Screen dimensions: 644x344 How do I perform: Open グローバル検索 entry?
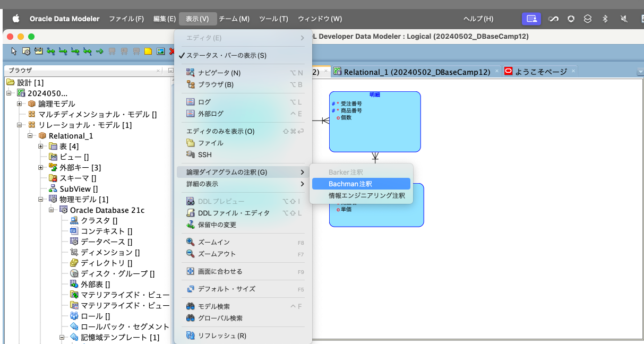tap(244, 318)
